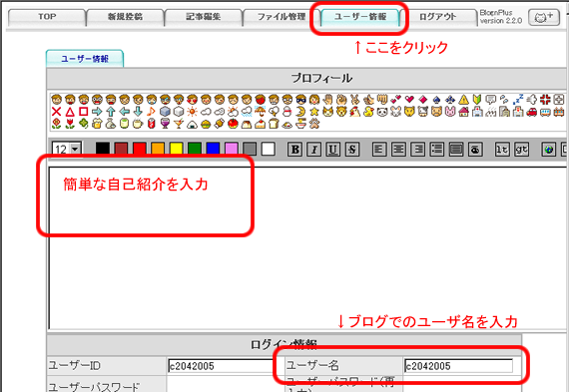
Task: Switch to the 記事編集 tab
Action: (204, 17)
